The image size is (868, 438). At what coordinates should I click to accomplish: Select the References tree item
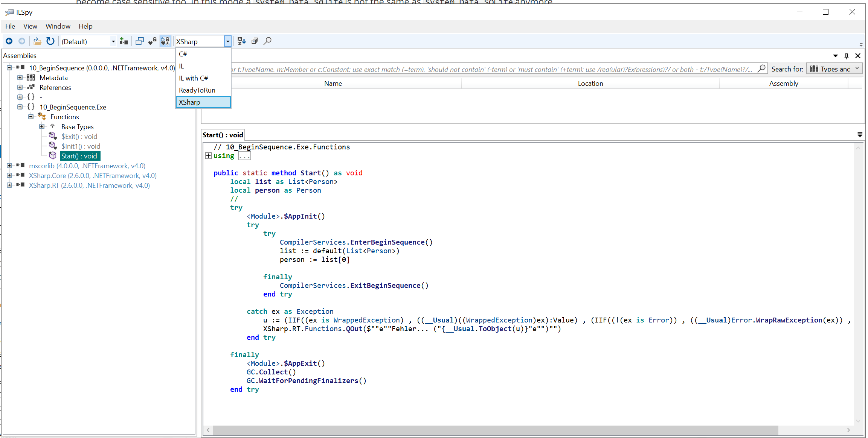point(55,88)
